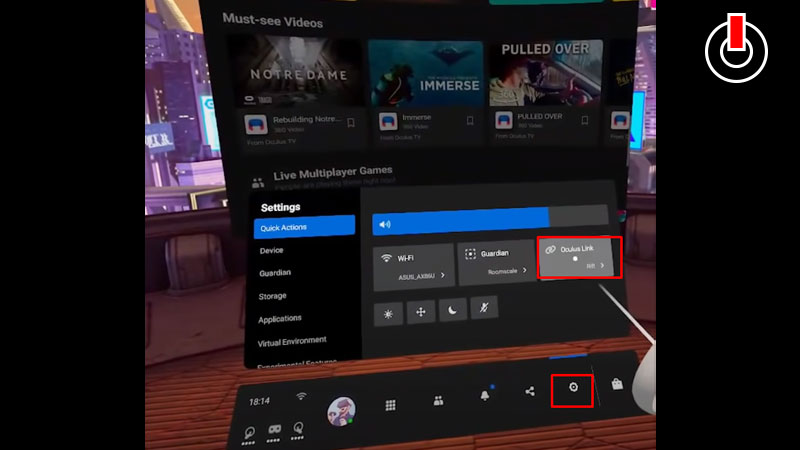Play the Immerse video thumbnail
The image size is (800, 450).
coord(426,73)
